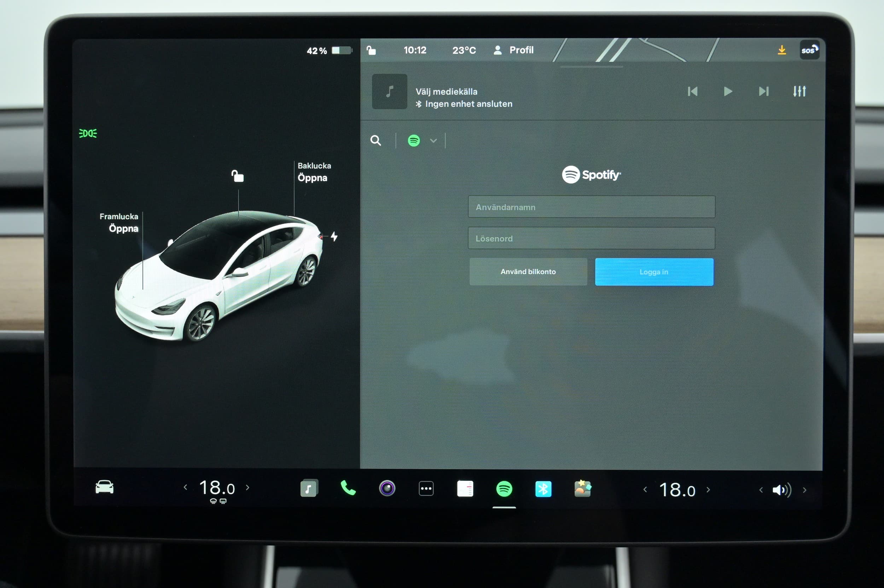Open the dashcam camera app icon
The height and width of the screenshot is (588, 884).
pos(387,488)
